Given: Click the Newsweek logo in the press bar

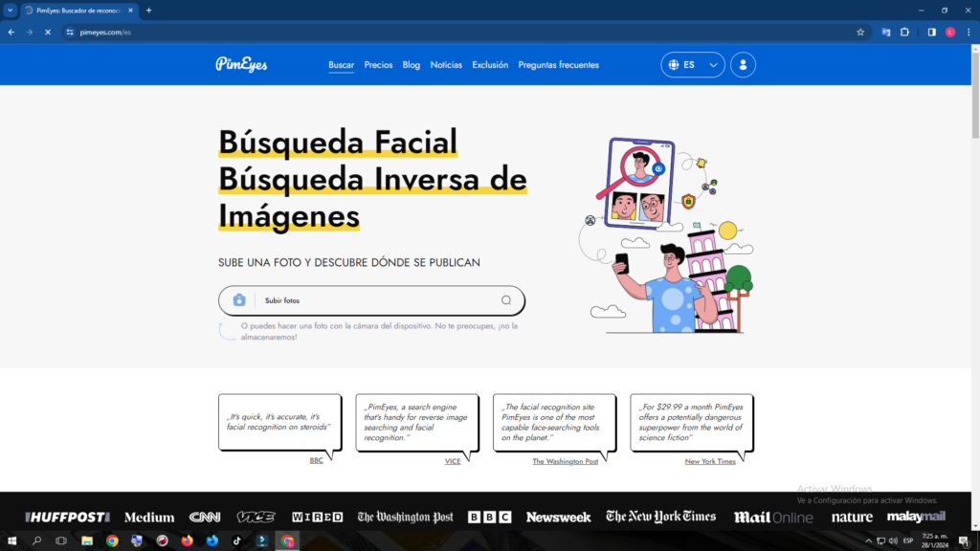Looking at the screenshot, I should pyautogui.click(x=558, y=518).
